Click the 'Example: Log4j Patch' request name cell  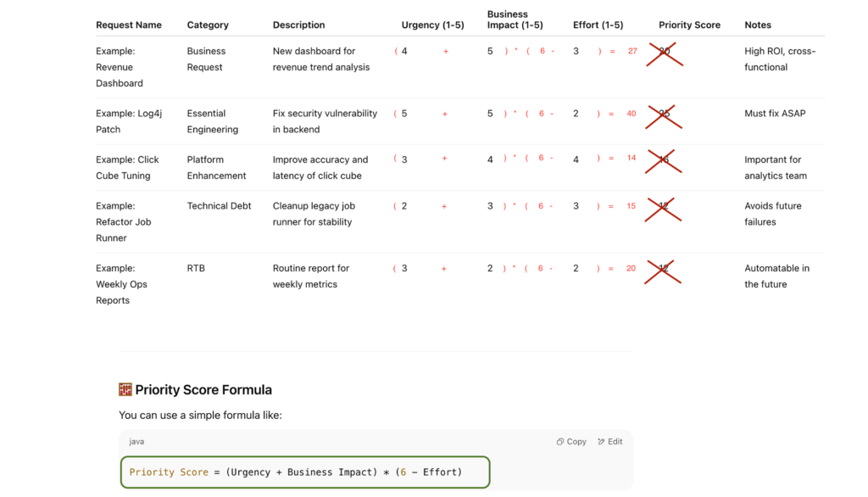126,121
